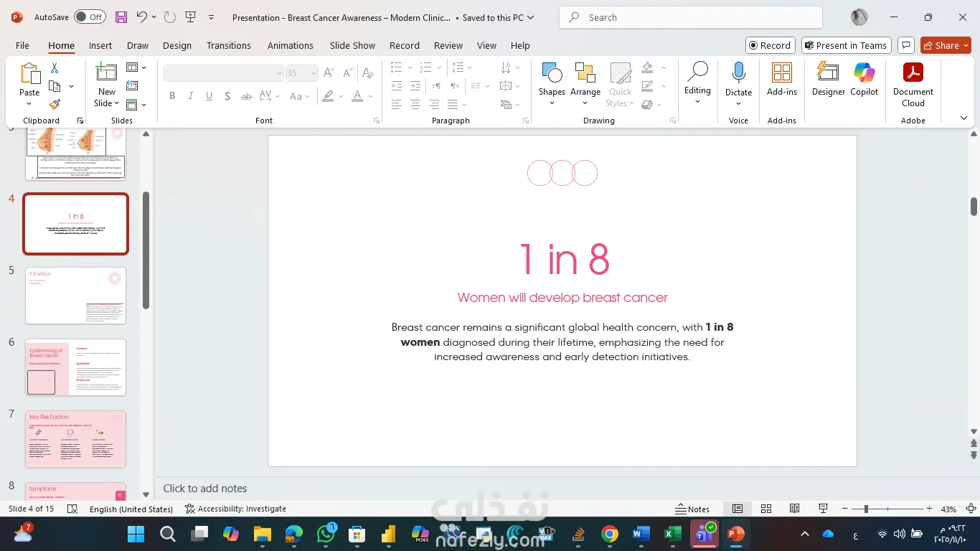Click the Save icon in title bar

pos(121,17)
